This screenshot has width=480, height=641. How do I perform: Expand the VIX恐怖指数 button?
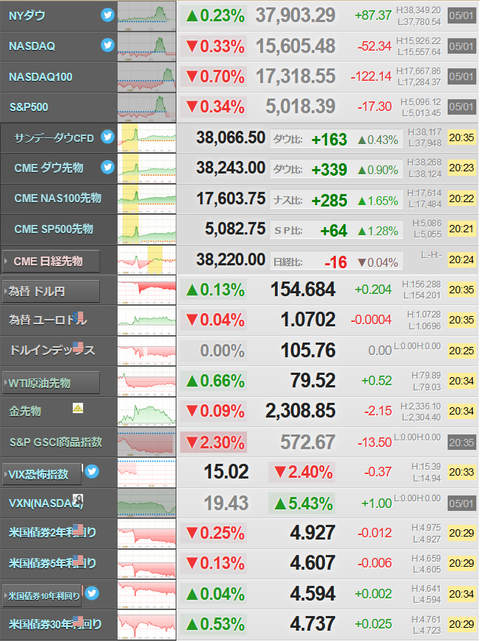click(x=42, y=474)
